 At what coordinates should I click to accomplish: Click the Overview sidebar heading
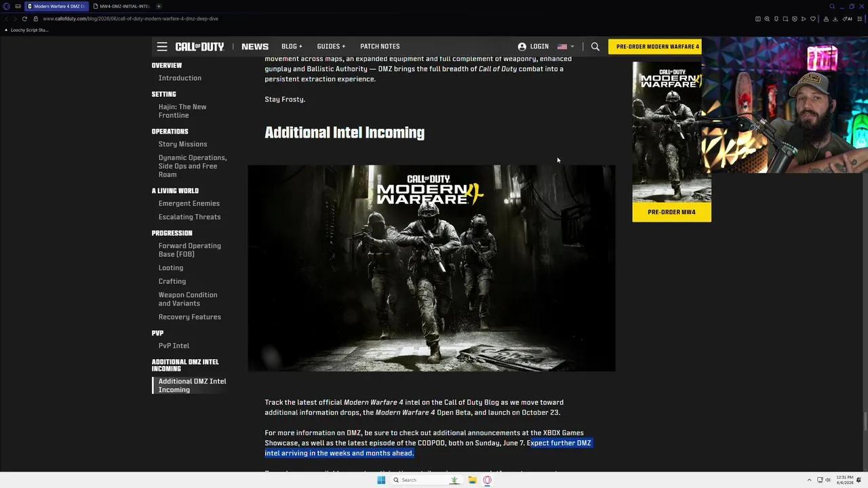point(167,66)
